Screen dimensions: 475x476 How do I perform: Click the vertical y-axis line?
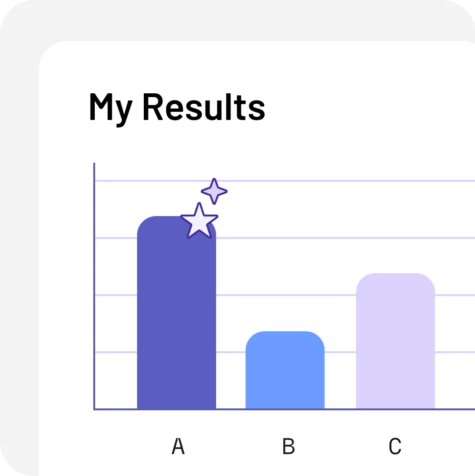click(x=94, y=286)
